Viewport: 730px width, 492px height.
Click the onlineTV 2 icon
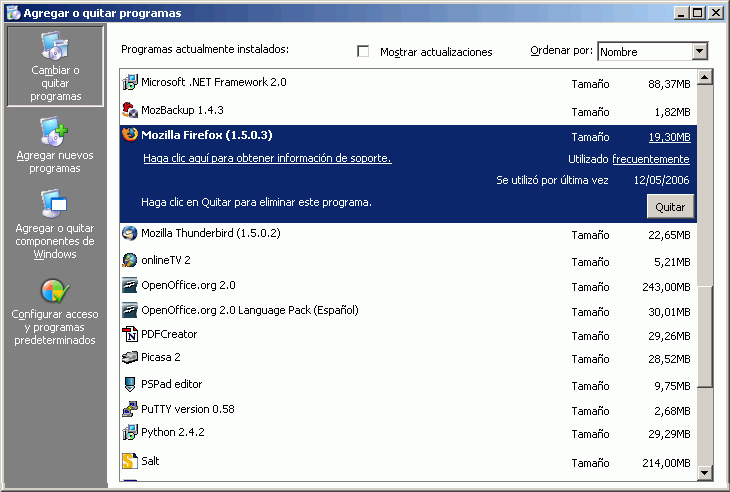[x=129, y=260]
